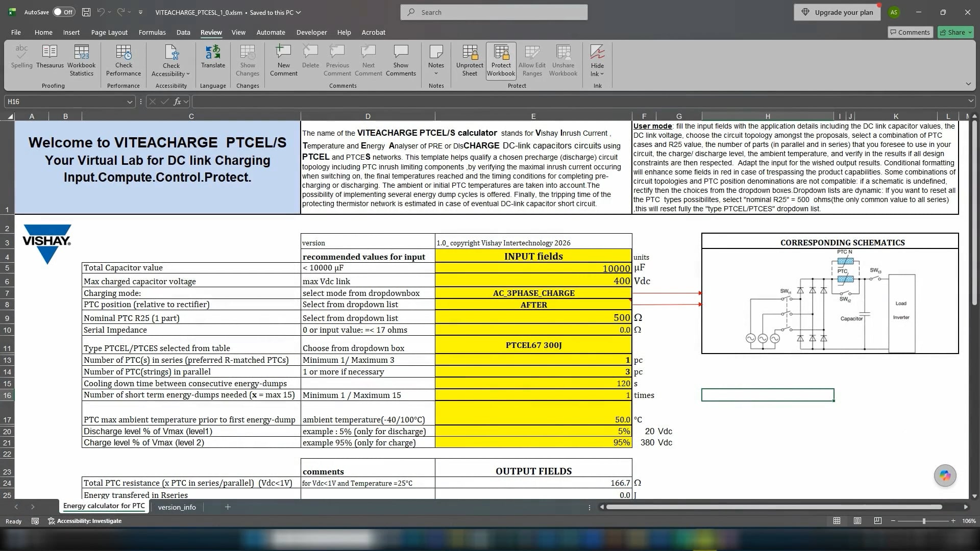
Task: Click in the formula bar input
Action: [579, 102]
